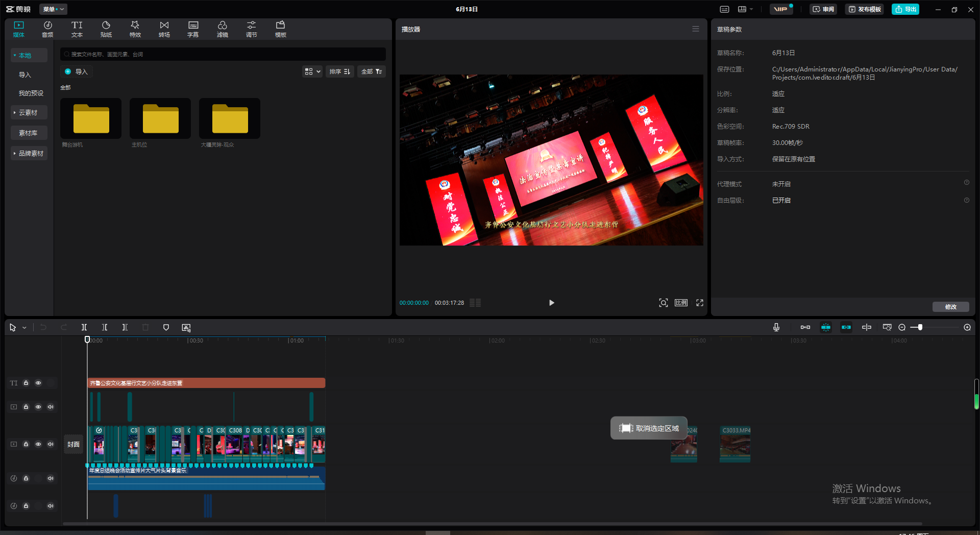The width and height of the screenshot is (980, 535).
Task: Open the 特效 (Effects) tab
Action: (x=135, y=29)
